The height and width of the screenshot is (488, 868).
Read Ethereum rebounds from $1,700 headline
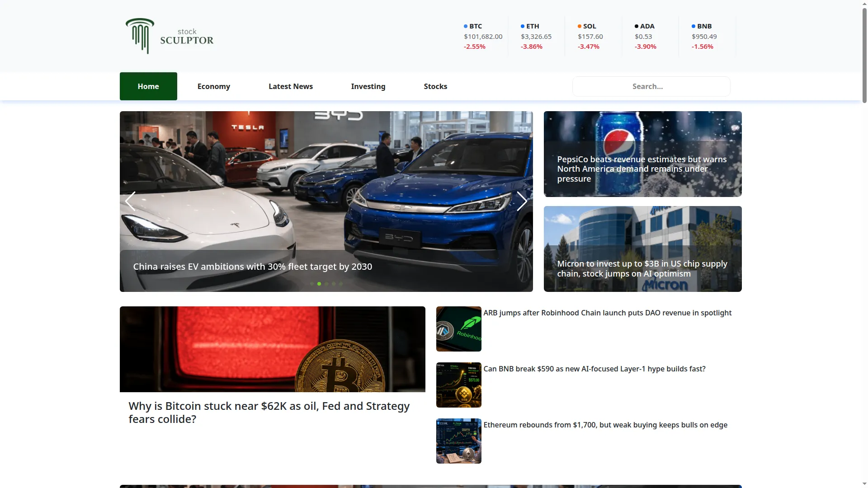[x=605, y=425]
